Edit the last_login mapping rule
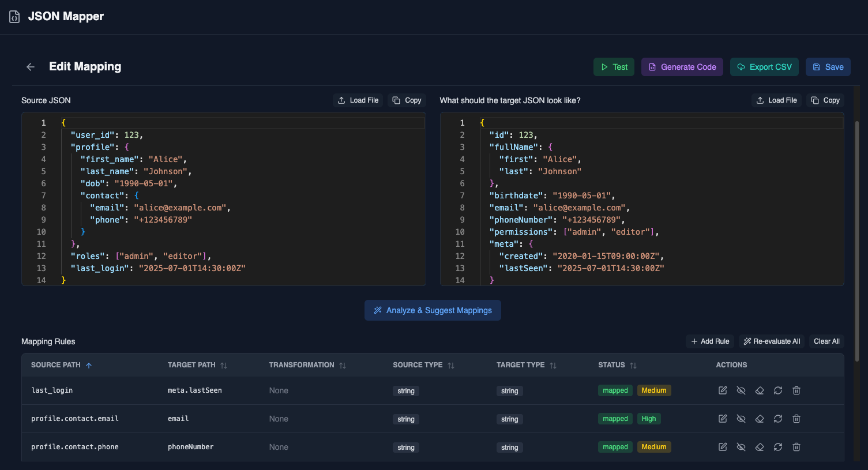 723,390
